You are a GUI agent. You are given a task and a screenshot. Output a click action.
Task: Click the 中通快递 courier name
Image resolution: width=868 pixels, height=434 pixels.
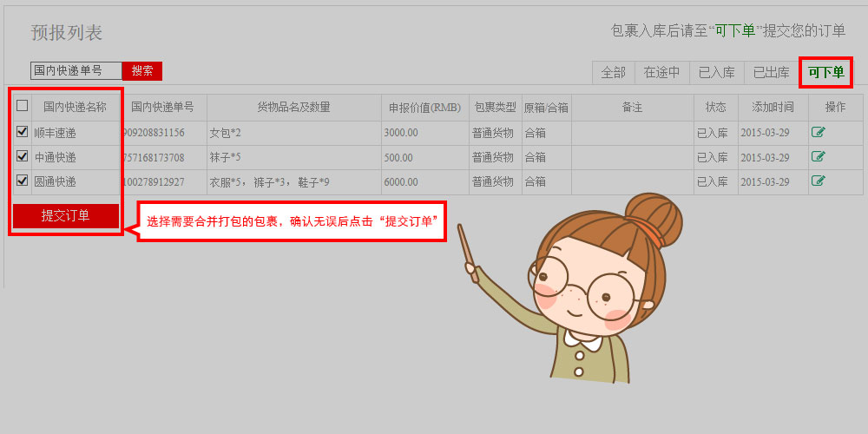55,158
